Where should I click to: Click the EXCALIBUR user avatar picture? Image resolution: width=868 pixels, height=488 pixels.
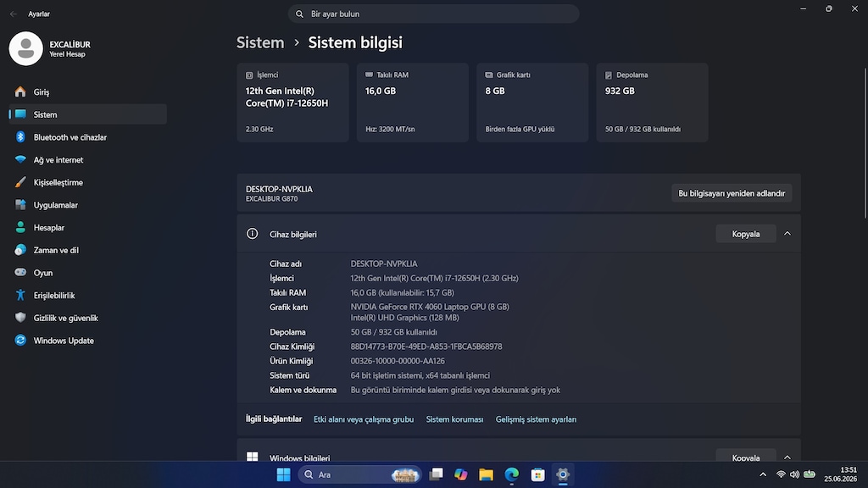click(x=26, y=48)
